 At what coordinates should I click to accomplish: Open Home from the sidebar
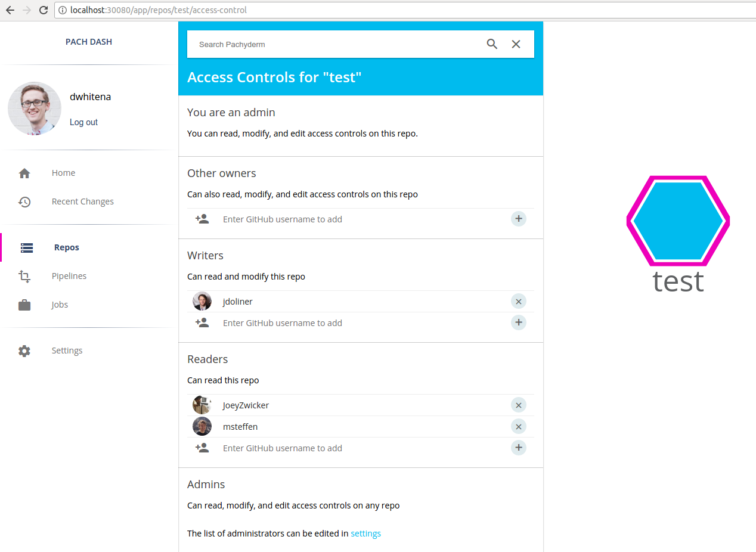click(63, 173)
